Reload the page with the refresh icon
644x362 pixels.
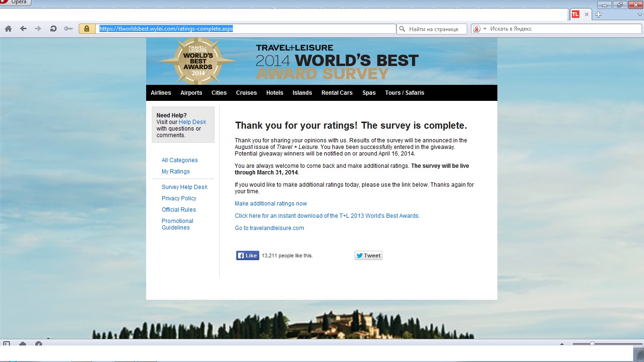click(53, 29)
